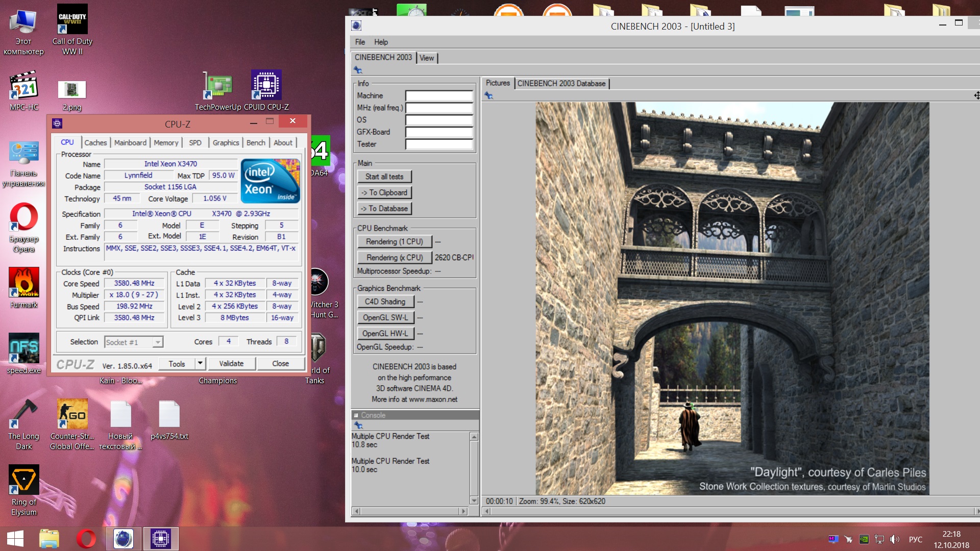Click into the MHz (real freq.) field
The image size is (980, 551).
pyautogui.click(x=439, y=108)
